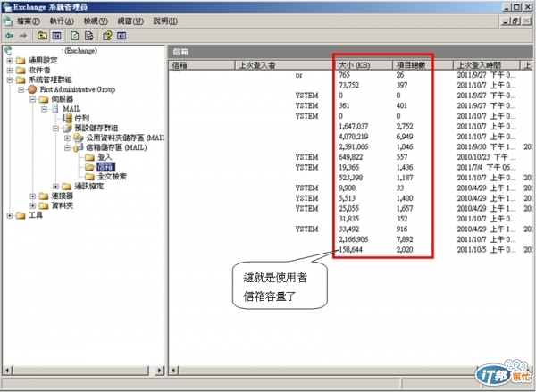Expand the 通訊協定 tree node
The image size is (536, 392).
(x=55, y=187)
